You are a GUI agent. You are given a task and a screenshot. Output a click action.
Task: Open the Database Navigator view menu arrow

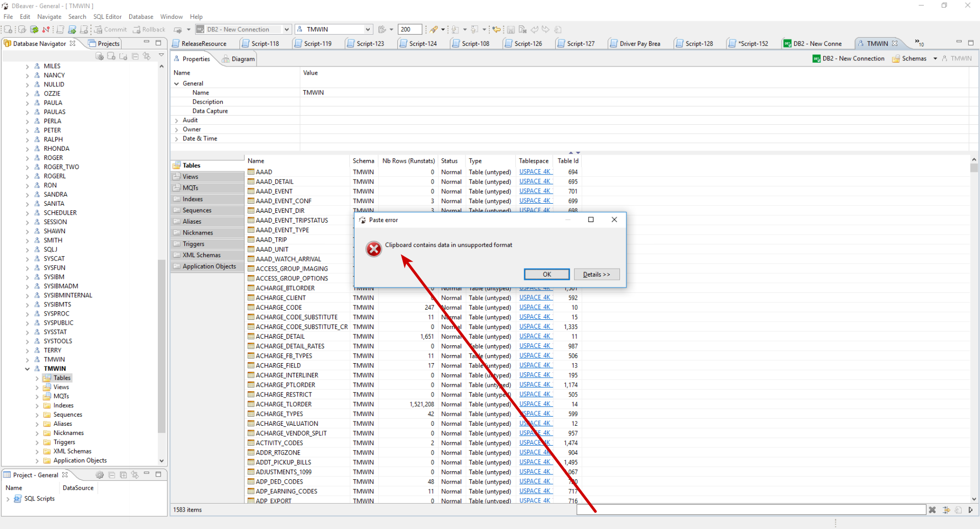click(x=161, y=56)
